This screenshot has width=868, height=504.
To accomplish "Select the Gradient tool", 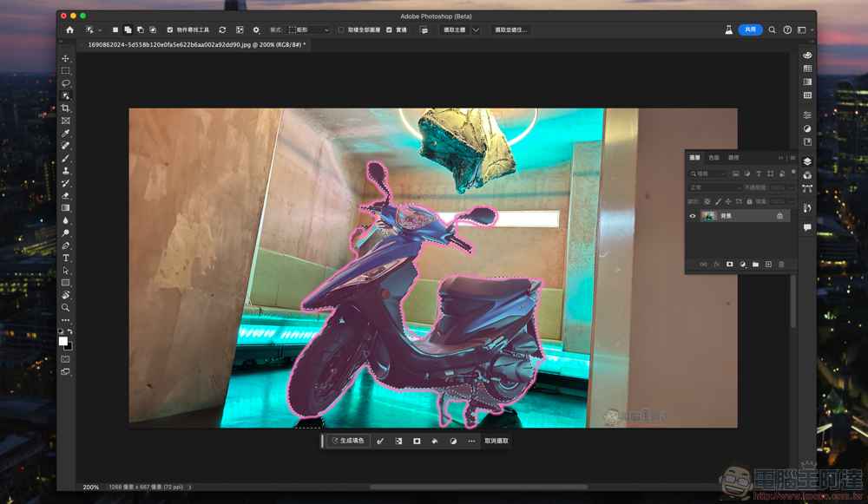I will [x=66, y=208].
